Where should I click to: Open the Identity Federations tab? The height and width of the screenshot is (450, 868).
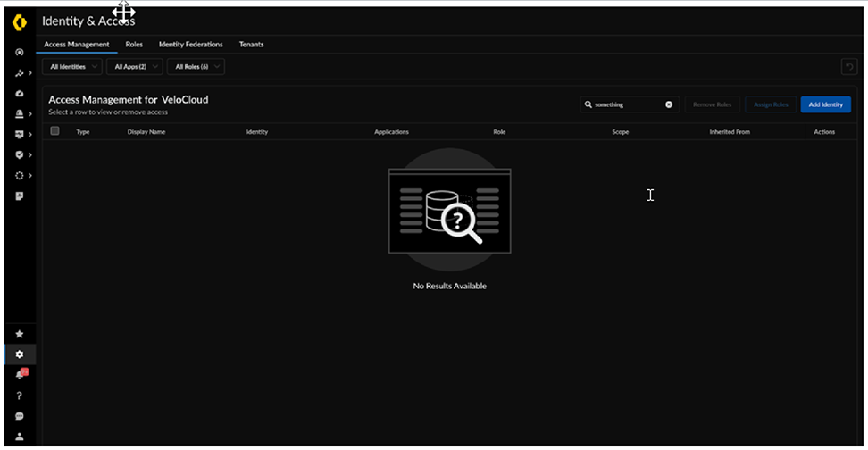pyautogui.click(x=190, y=44)
